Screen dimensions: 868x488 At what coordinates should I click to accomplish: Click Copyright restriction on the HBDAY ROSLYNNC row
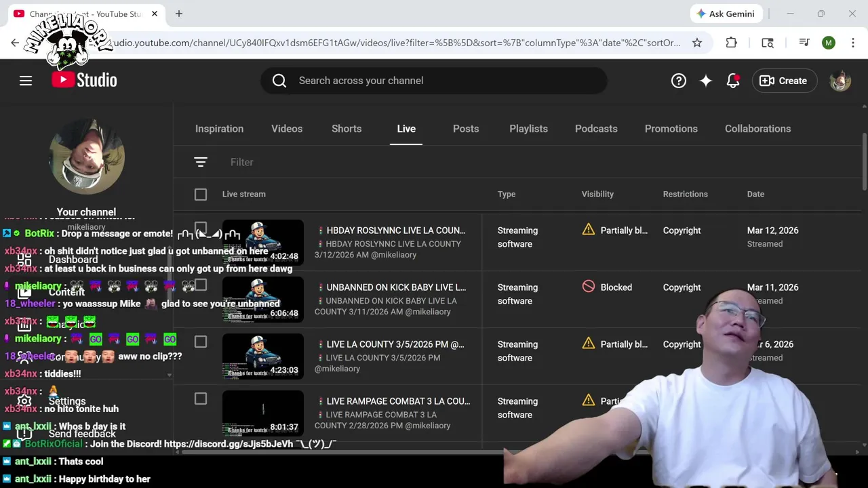(x=682, y=230)
